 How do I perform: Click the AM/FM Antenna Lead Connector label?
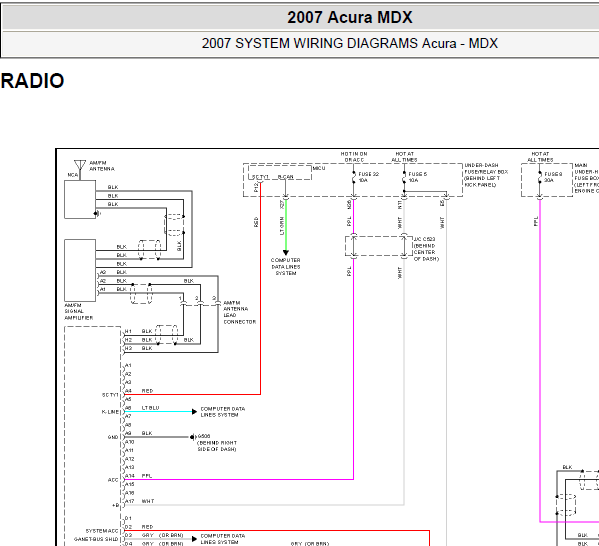(240, 312)
